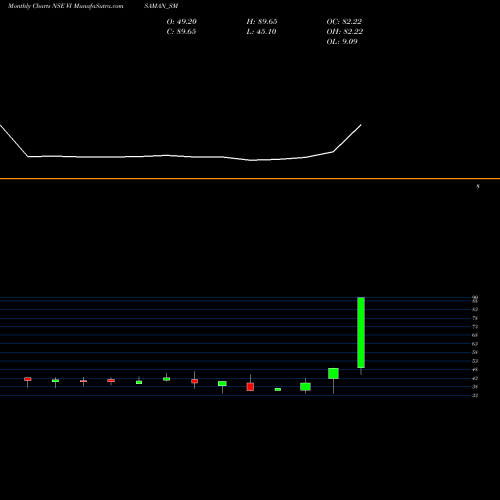Click the white indicator line's final rising endpoint
500x500 pixels.
[361, 125]
